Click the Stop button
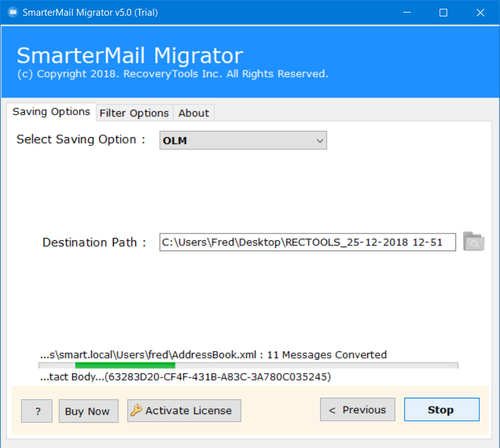This screenshot has width=500, height=448. pyautogui.click(x=442, y=410)
